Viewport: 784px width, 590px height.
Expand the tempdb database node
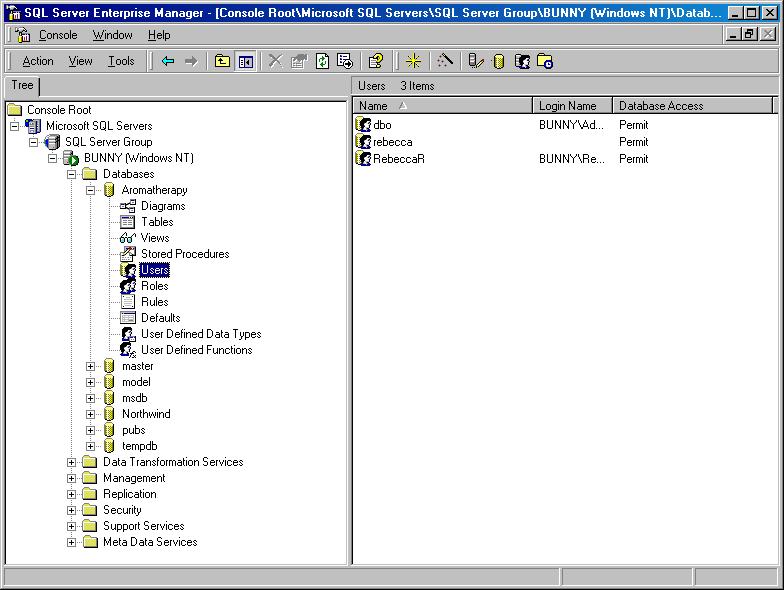tap(90, 446)
